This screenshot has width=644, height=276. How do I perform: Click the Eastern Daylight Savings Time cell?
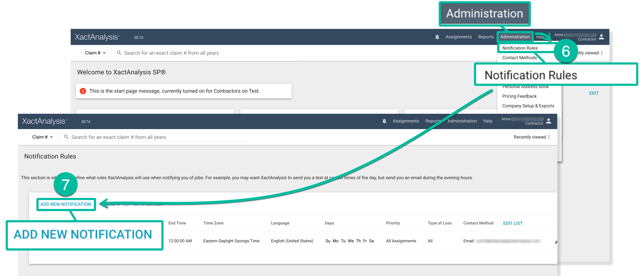click(x=231, y=241)
